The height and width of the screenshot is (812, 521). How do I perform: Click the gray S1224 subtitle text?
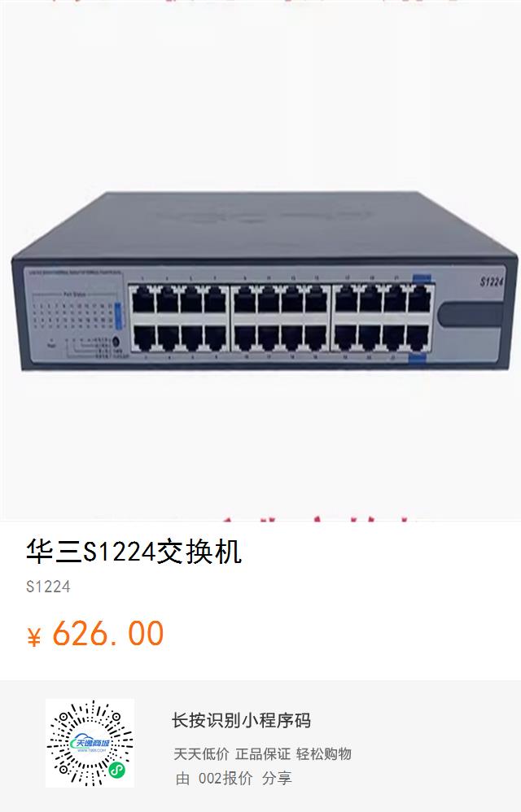pyautogui.click(x=48, y=587)
